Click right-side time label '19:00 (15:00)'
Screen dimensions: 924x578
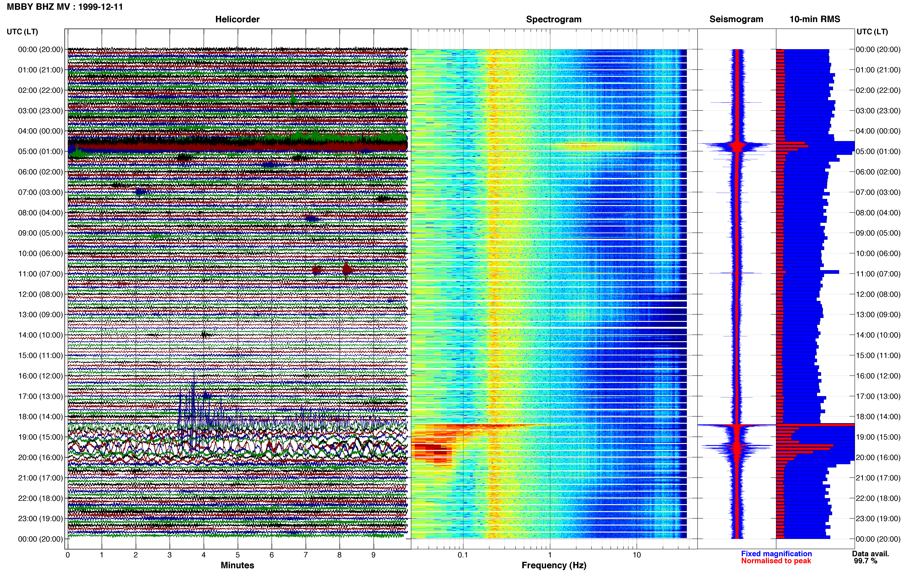pos(878,437)
